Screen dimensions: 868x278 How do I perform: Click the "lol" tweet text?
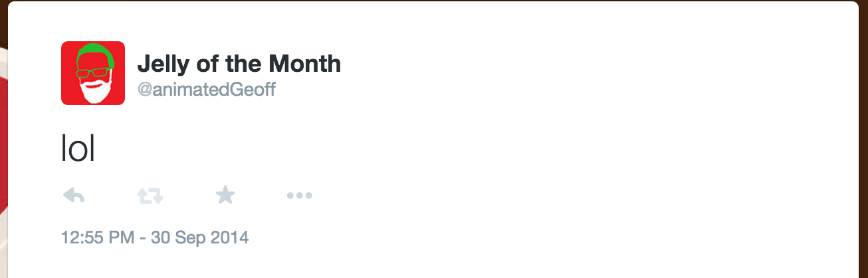[78, 150]
